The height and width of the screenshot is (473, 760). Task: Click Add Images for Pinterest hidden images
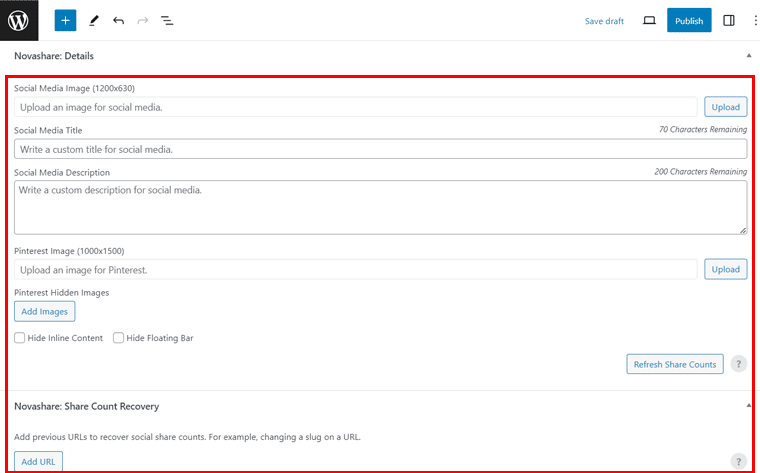(45, 312)
